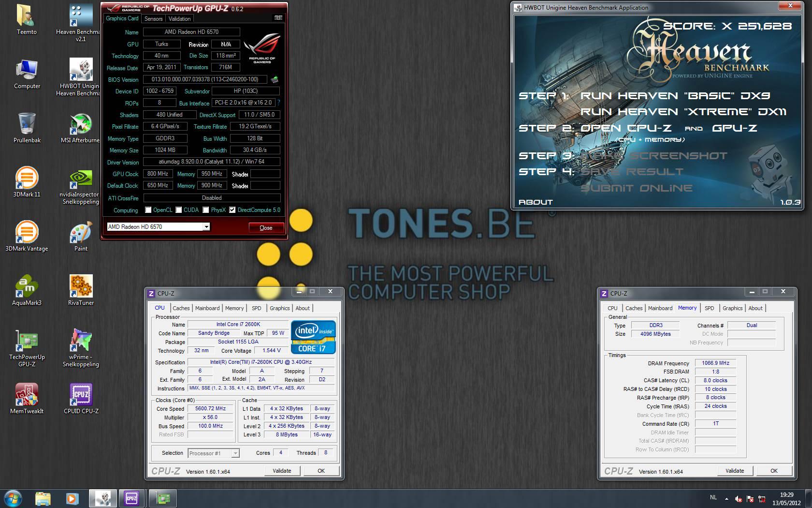The image size is (812, 508).
Task: Launch AquaMark3 desktop icon
Action: pos(27,291)
